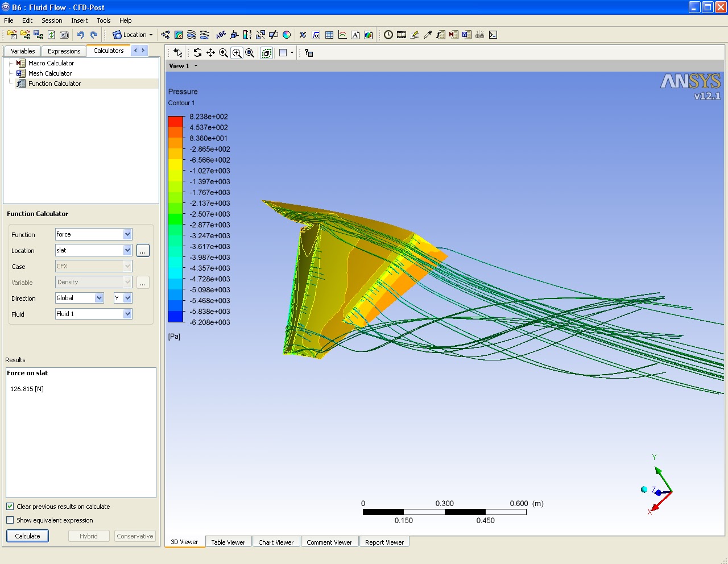This screenshot has width=728, height=564.
Task: Choose the Zoom Box tool in viewer
Action: (237, 53)
